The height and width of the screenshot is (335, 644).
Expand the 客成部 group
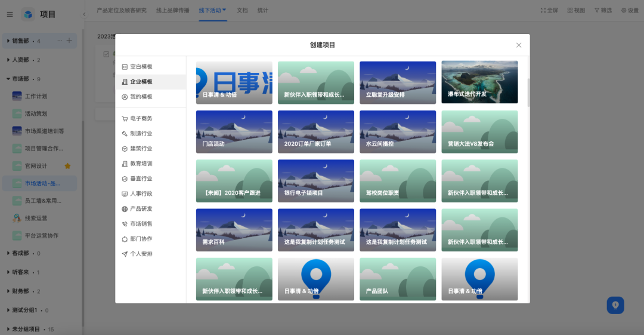pos(8,253)
